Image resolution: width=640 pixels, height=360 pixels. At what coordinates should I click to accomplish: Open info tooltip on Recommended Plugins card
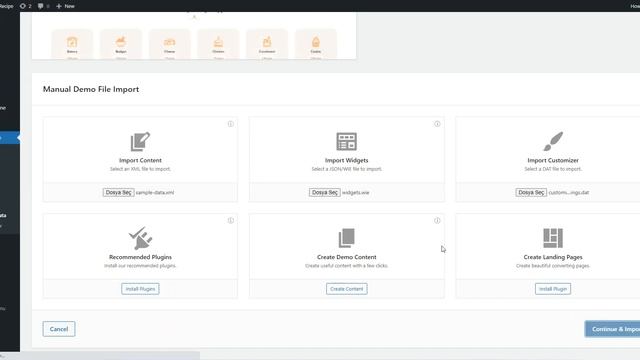click(x=231, y=220)
